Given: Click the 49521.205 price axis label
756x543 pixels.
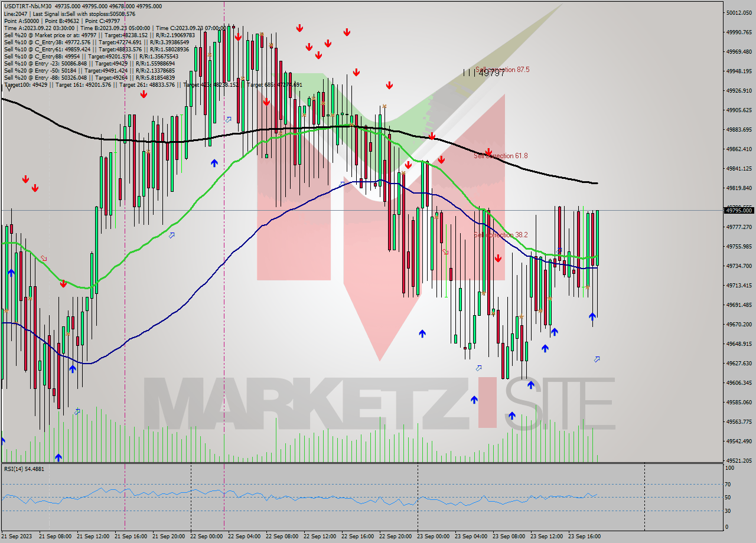Looking at the screenshot, I should 739,460.
